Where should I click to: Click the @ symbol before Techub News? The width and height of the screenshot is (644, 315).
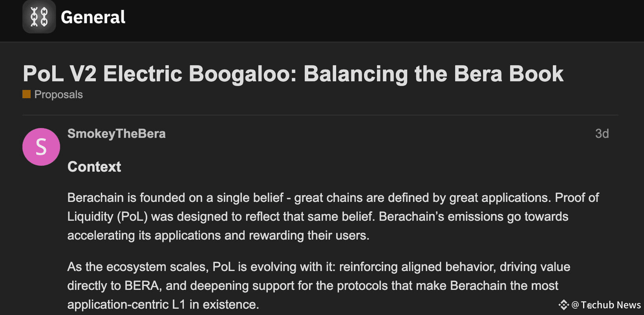[x=575, y=305]
